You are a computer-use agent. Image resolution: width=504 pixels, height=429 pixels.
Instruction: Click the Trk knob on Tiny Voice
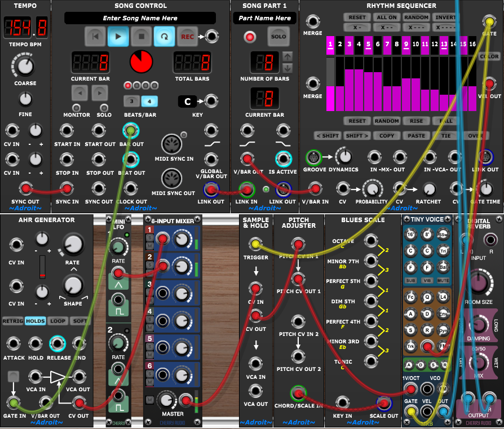coord(410,347)
